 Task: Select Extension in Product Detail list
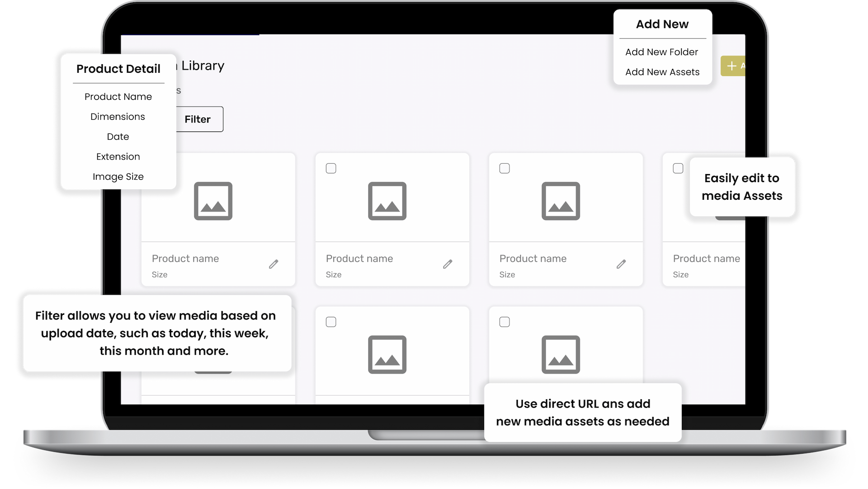(118, 156)
